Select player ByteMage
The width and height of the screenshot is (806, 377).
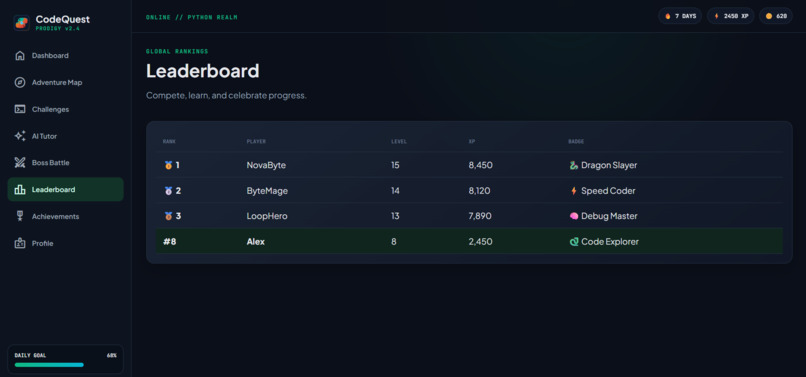(267, 191)
